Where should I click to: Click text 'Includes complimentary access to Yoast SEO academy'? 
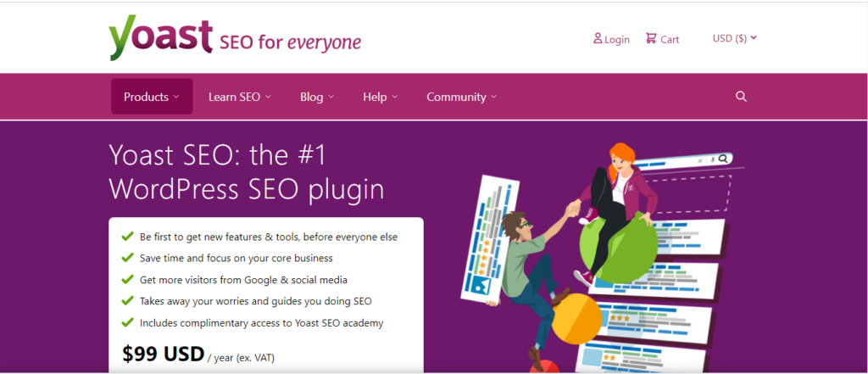click(x=261, y=323)
